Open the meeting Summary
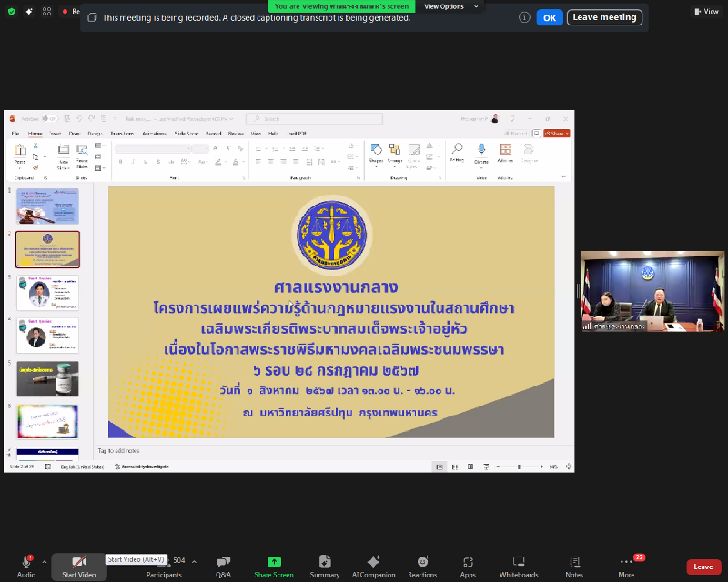728x582 pixels. click(325, 567)
